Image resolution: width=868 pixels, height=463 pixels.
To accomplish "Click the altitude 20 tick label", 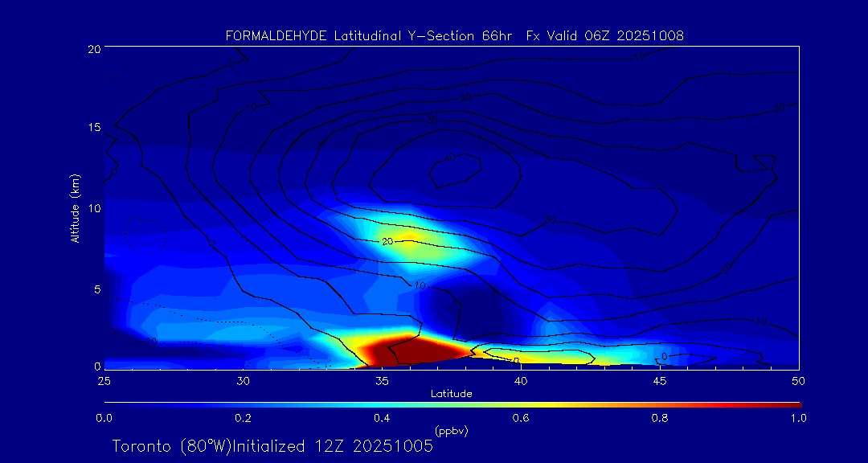I will click(x=92, y=48).
